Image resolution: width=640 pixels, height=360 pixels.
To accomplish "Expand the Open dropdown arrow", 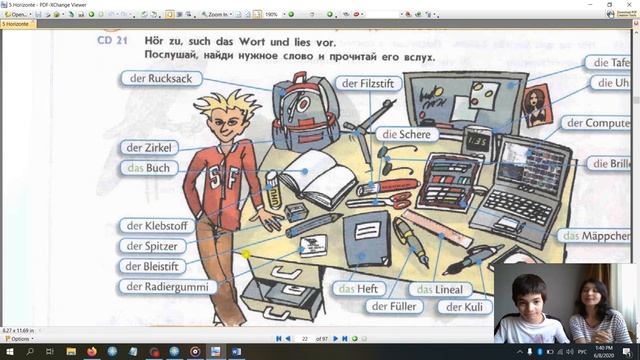I will click(30, 14).
